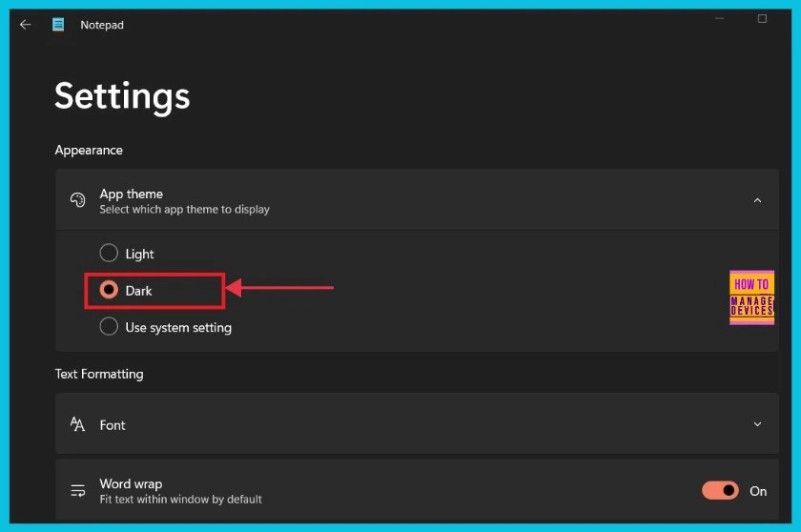Click the Settings page heading

coord(122,96)
